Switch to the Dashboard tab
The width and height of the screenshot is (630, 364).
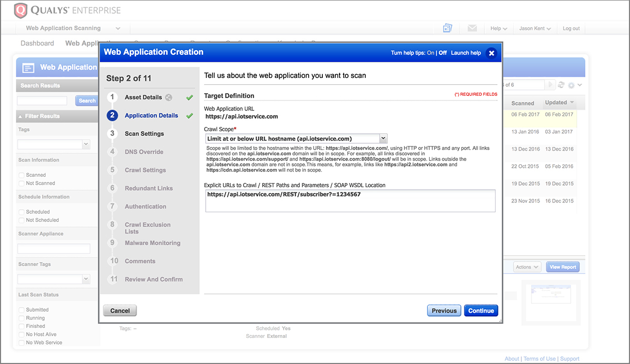pyautogui.click(x=37, y=43)
